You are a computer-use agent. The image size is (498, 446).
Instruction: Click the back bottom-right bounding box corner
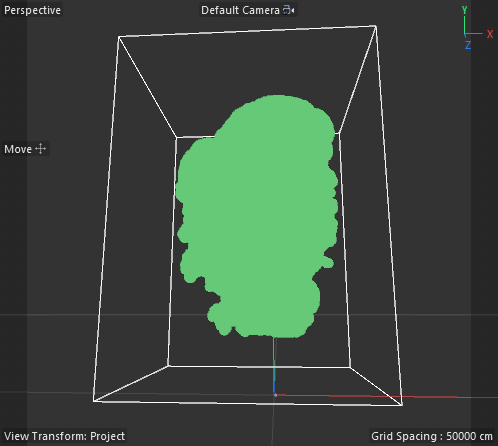coord(350,367)
